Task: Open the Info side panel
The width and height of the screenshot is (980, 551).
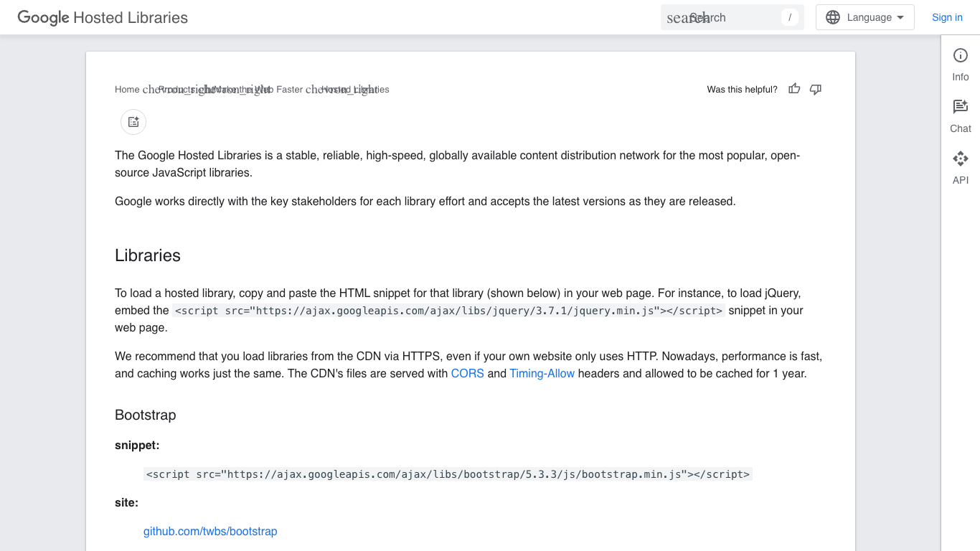Action: (961, 65)
